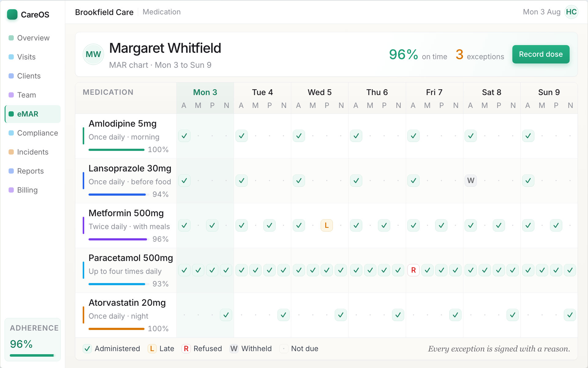Toggle Atorvastatin Sunday night dose check

570,315
